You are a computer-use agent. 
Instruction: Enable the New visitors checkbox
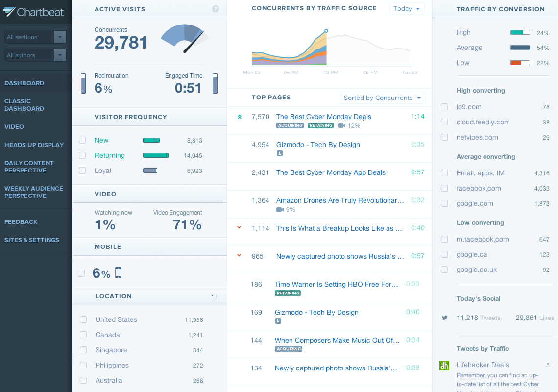click(x=82, y=140)
